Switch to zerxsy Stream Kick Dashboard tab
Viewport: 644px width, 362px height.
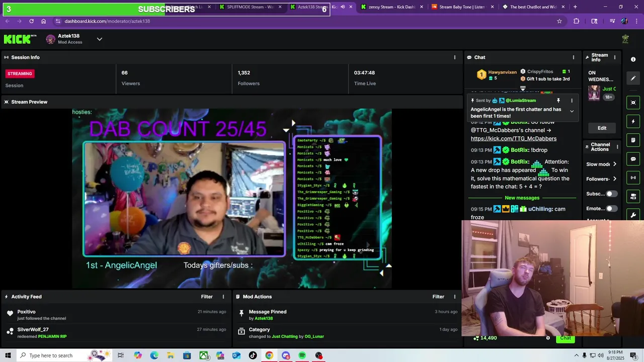391,7
